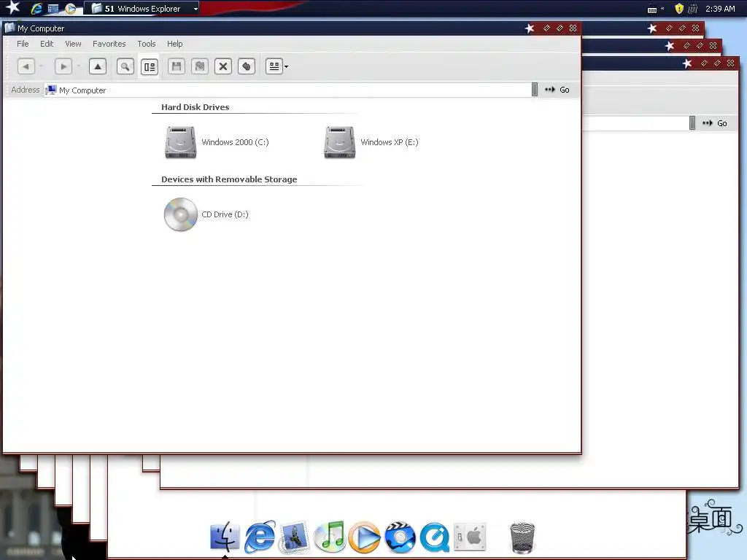The height and width of the screenshot is (560, 747).
Task: Click the Devices with Removable Storage header
Action: point(228,179)
